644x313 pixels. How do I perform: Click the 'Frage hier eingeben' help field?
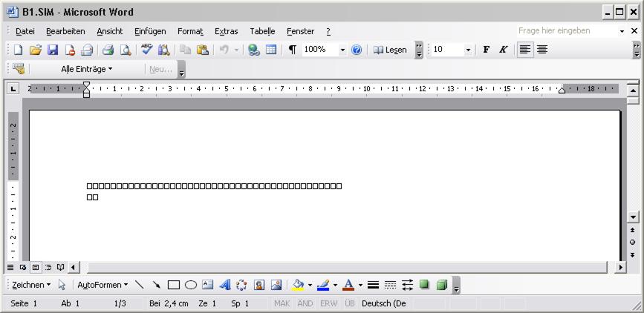[x=567, y=31]
